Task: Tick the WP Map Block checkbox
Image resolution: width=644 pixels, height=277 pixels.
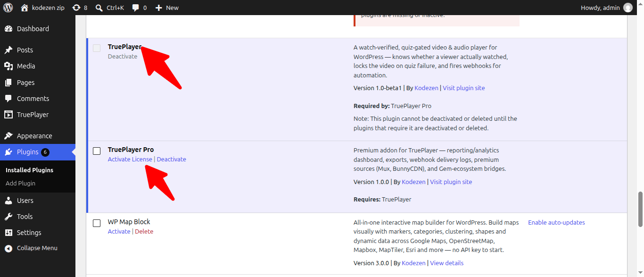Action: point(97,223)
